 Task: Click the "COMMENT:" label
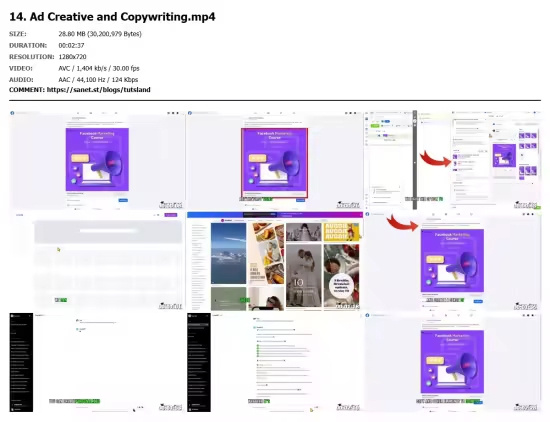[x=27, y=90]
